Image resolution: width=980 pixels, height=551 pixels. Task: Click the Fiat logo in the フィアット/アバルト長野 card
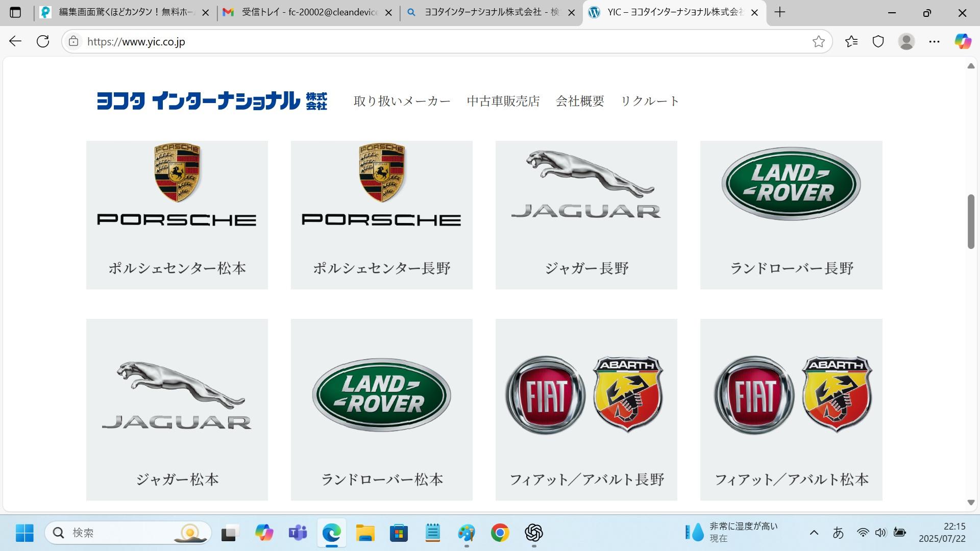click(x=546, y=395)
